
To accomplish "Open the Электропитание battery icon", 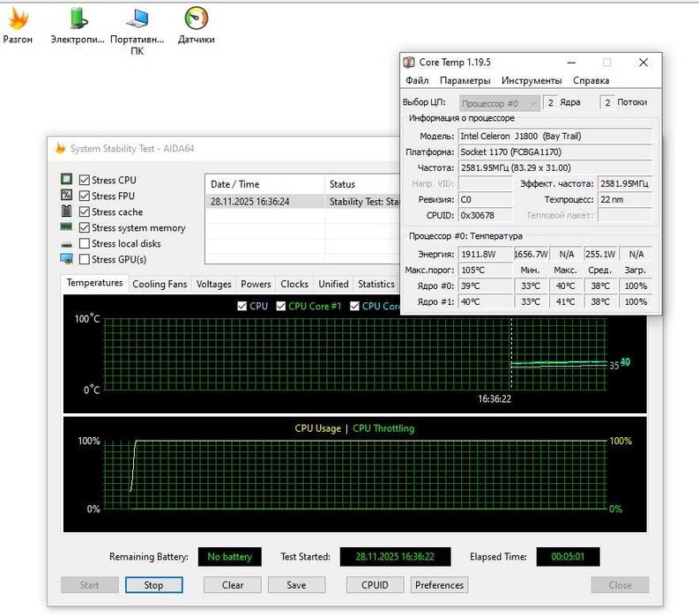I will tap(78, 19).
